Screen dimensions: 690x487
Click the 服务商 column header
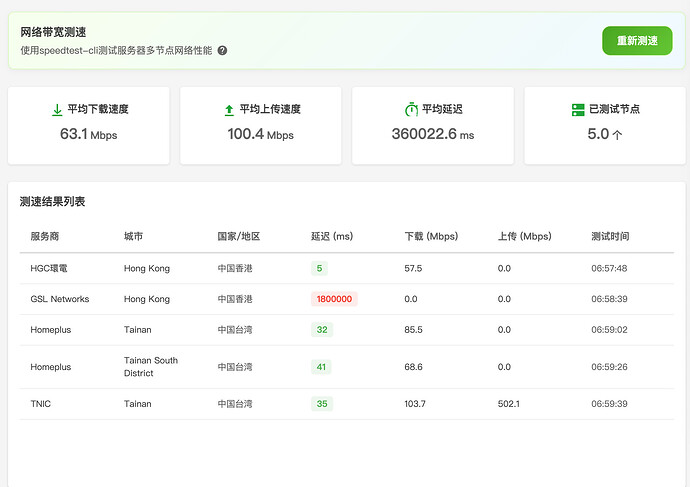pyautogui.click(x=44, y=236)
